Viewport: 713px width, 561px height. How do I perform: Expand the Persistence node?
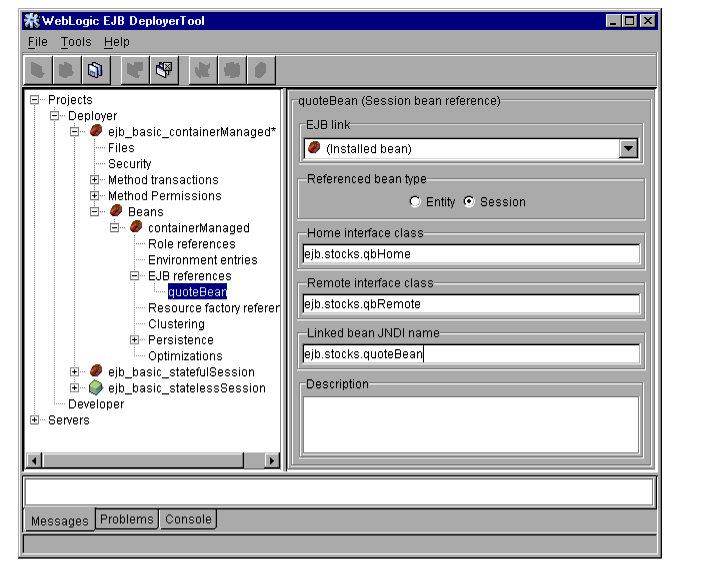(135, 340)
